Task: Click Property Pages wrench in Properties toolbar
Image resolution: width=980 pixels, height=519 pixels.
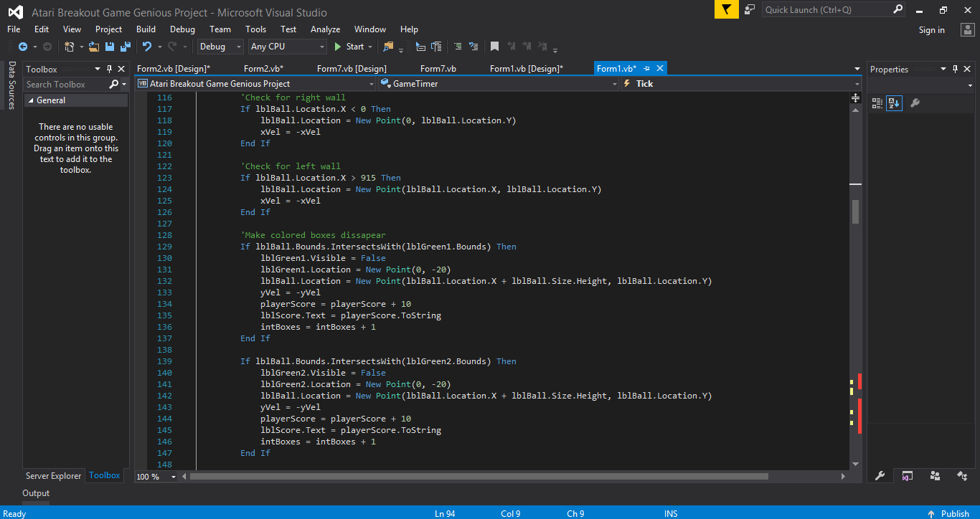Action: coord(915,103)
